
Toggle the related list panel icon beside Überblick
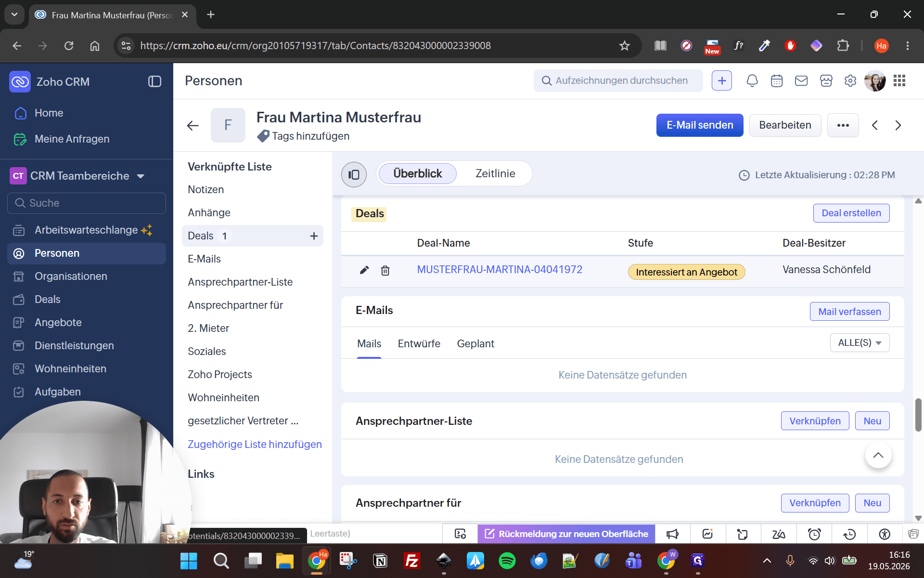354,174
